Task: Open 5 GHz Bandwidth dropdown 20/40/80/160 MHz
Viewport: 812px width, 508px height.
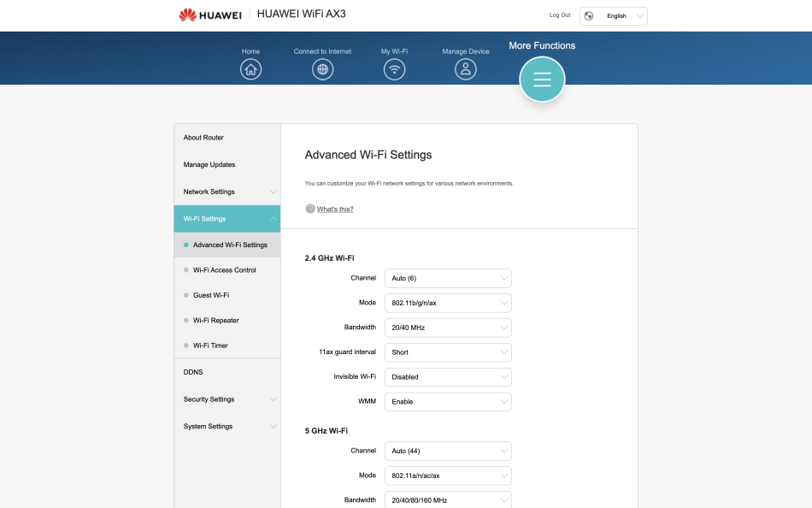Action: coord(448,499)
